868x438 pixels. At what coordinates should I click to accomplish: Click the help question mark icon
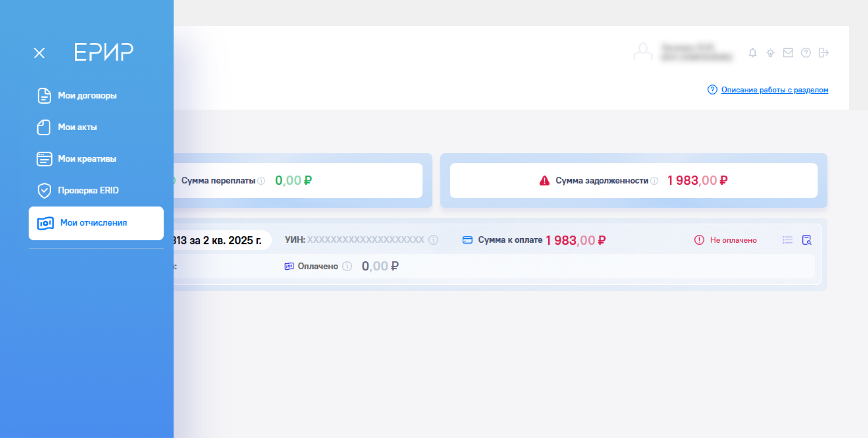point(806,53)
